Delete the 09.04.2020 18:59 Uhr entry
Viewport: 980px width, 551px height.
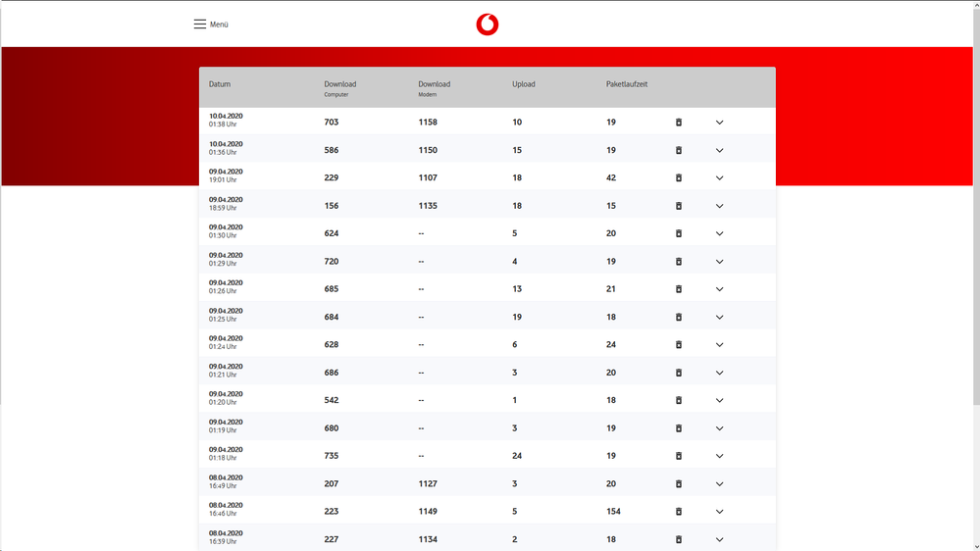[x=679, y=206]
